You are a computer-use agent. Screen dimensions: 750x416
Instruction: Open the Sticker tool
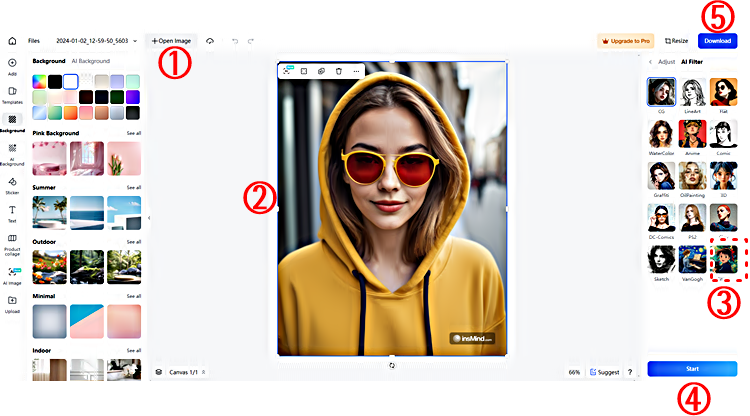(x=12, y=186)
